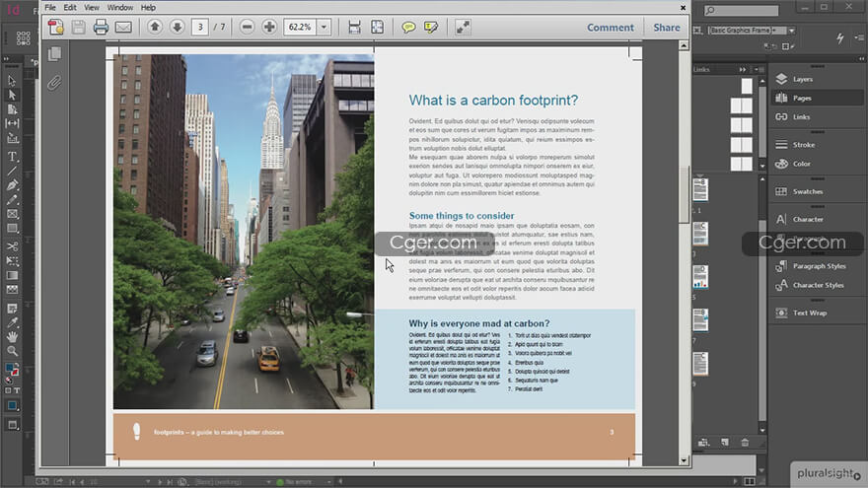The width and height of the screenshot is (868, 488).
Task: Click the Email envelope icon
Action: [123, 28]
